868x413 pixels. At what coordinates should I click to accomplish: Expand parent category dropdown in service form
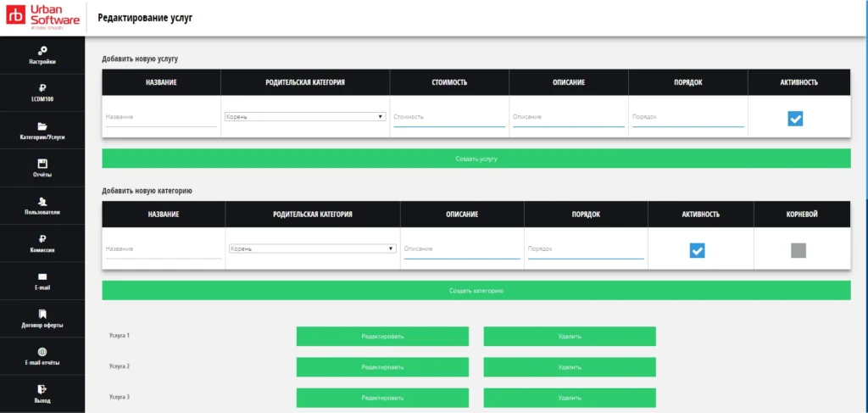305,117
